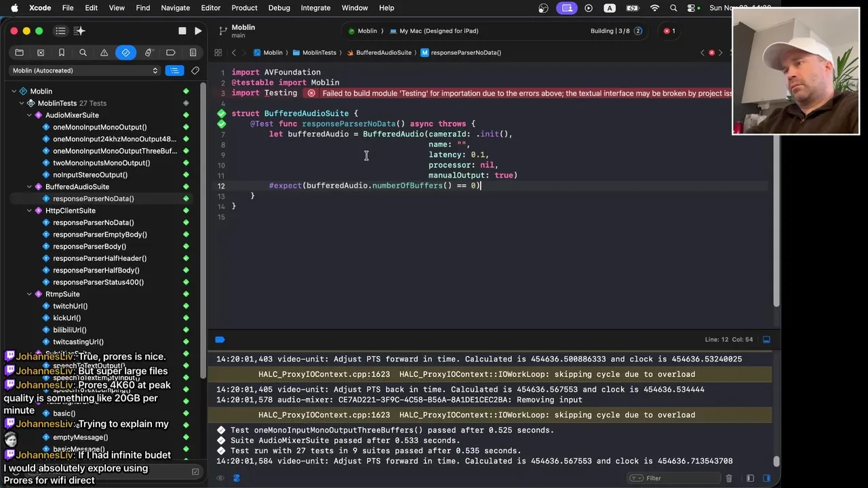Collapse the BufferedAudioSuite group
The width and height of the screenshot is (868, 488).
coord(29,186)
